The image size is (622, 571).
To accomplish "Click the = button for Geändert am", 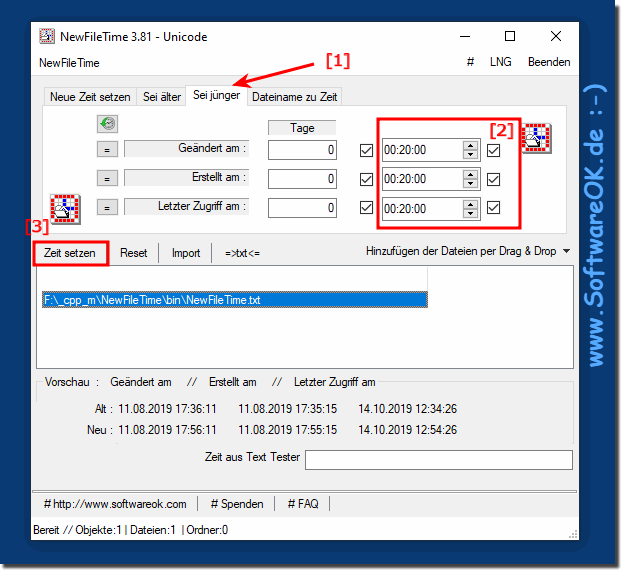I will point(107,150).
